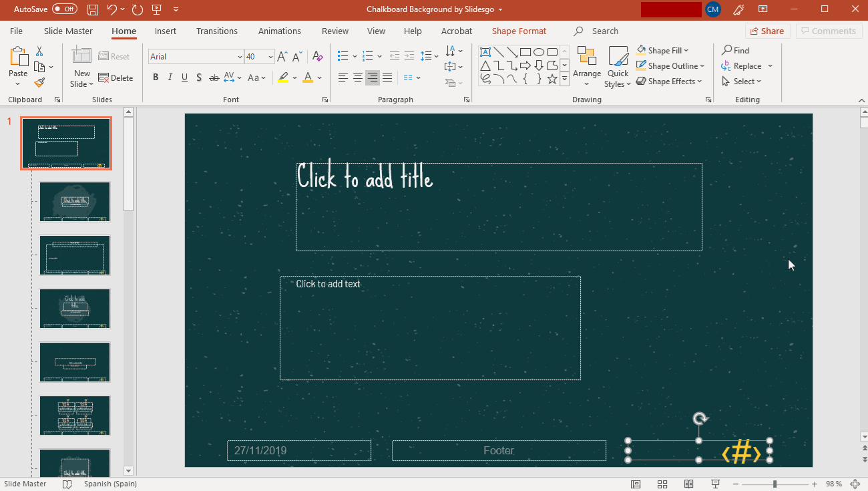
Task: Click the Save icon in title bar
Action: pyautogui.click(x=93, y=9)
